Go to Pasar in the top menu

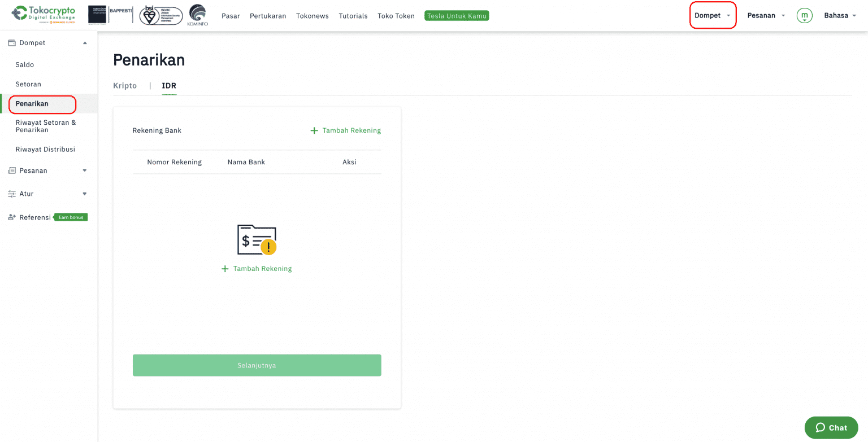[x=231, y=16]
